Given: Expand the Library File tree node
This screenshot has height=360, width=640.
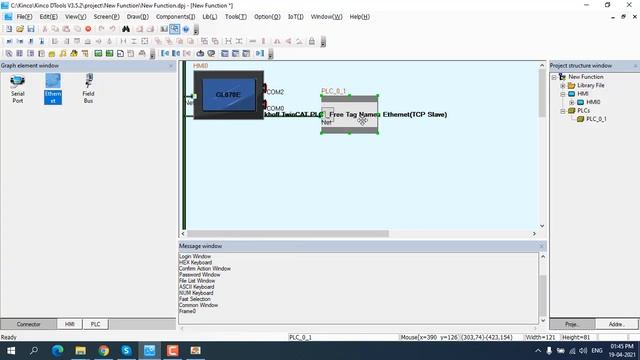Looking at the screenshot, I should point(563,86).
